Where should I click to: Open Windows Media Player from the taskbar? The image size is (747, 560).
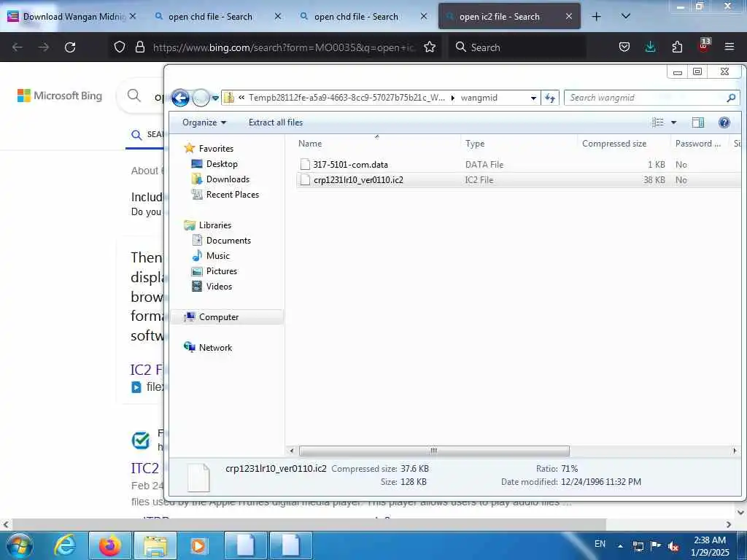198,545
